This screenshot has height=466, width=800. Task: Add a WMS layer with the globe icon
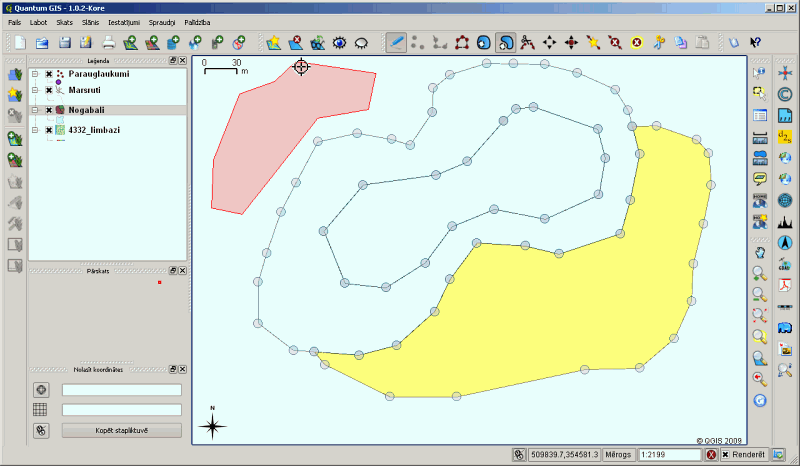coord(195,43)
